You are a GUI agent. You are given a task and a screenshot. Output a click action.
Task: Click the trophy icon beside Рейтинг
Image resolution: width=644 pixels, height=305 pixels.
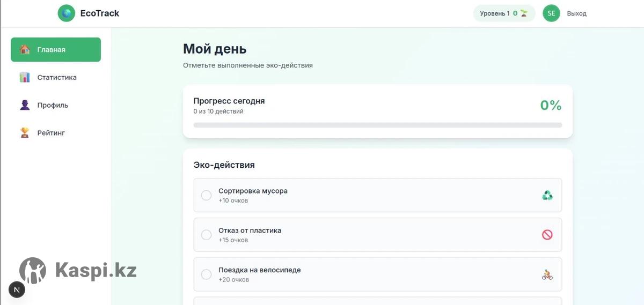coord(25,133)
